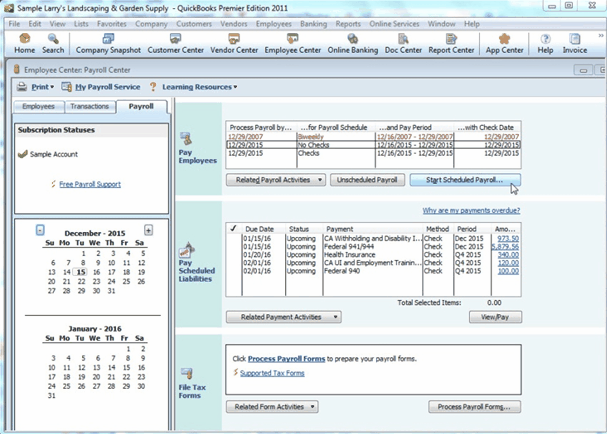Click the Help question mark icon
This screenshot has height=434, width=607.
click(x=545, y=38)
